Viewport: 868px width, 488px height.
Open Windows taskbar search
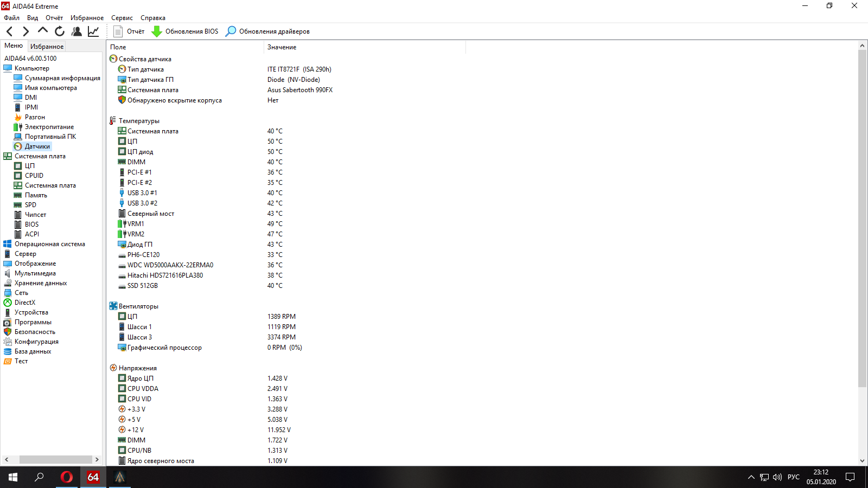point(39,477)
